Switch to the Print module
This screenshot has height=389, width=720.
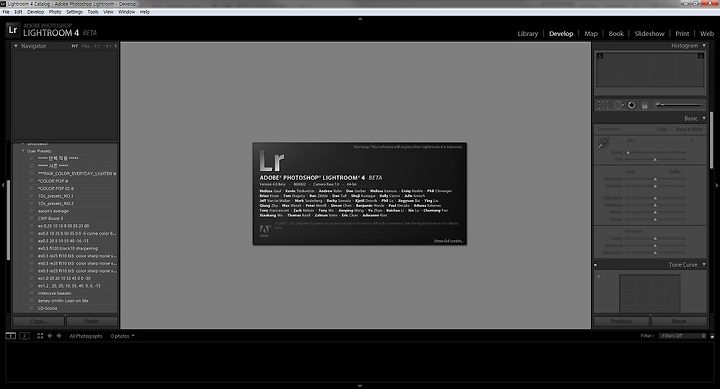click(x=682, y=34)
